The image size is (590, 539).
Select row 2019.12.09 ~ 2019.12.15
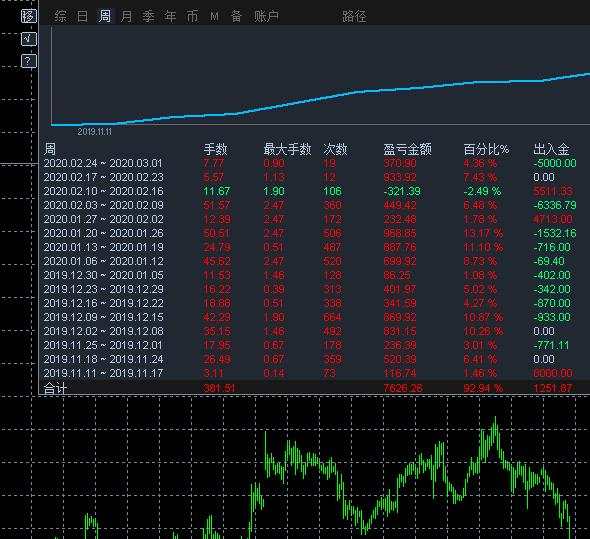click(314, 317)
